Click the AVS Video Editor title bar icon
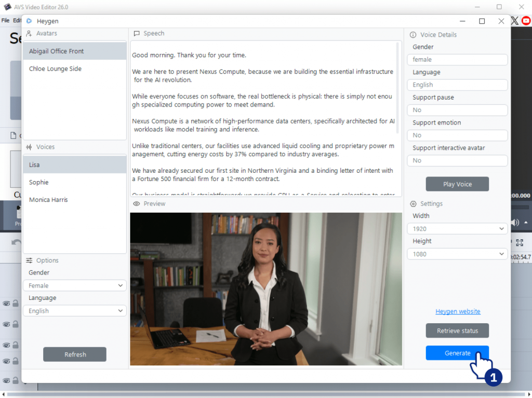Viewport: 532px width, 398px height. point(7,7)
